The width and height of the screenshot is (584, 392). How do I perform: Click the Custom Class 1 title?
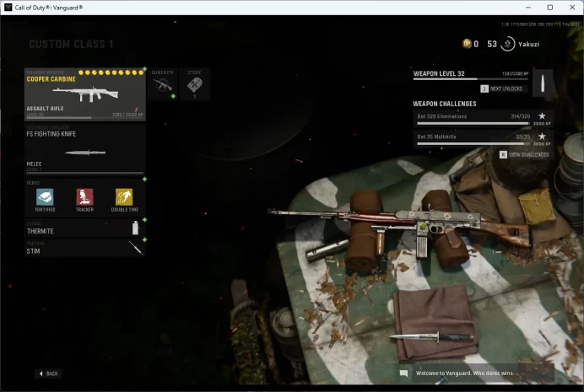[x=71, y=44]
